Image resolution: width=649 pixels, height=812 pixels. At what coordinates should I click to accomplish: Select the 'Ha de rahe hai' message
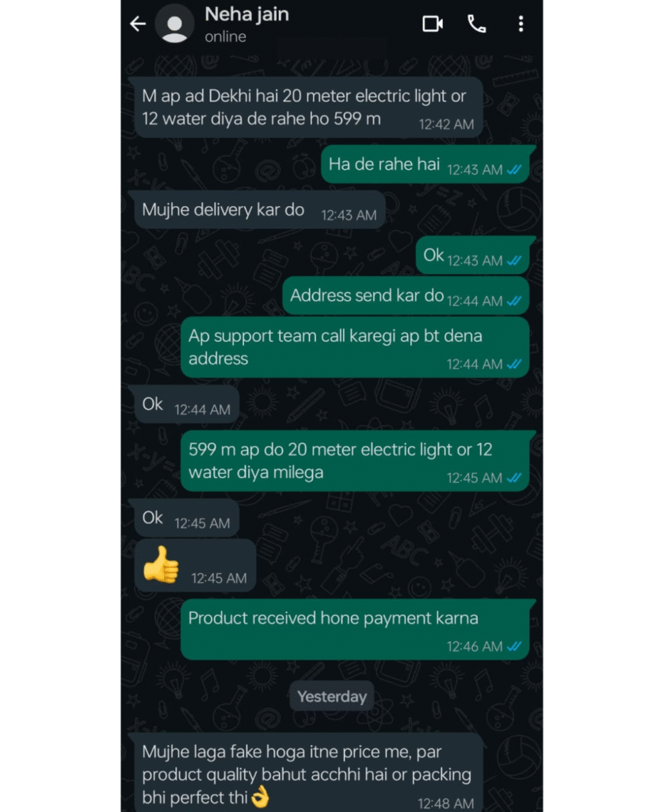[425, 164]
